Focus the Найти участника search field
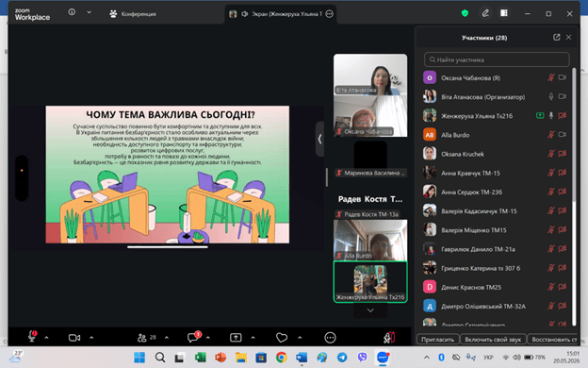 [497, 59]
